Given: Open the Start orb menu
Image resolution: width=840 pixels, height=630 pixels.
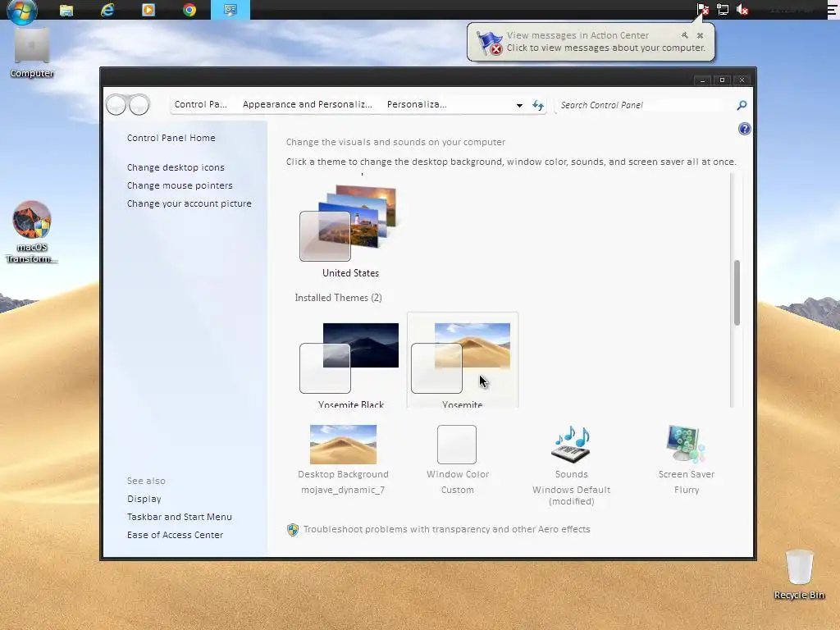Looking at the screenshot, I should click(22, 11).
